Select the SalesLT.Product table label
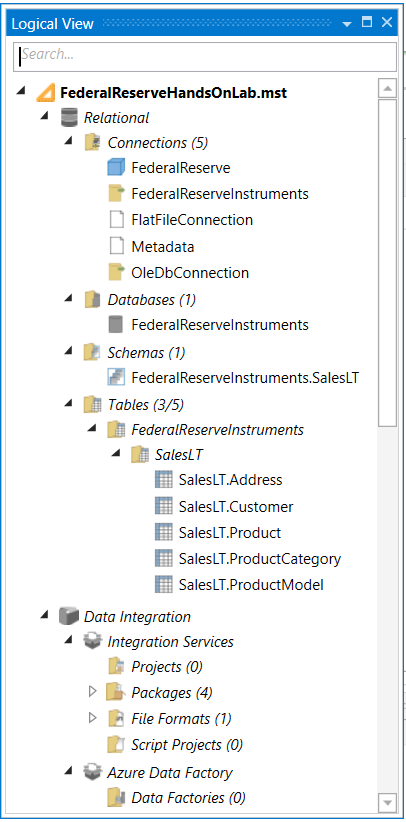The height and width of the screenshot is (822, 406). [x=230, y=533]
